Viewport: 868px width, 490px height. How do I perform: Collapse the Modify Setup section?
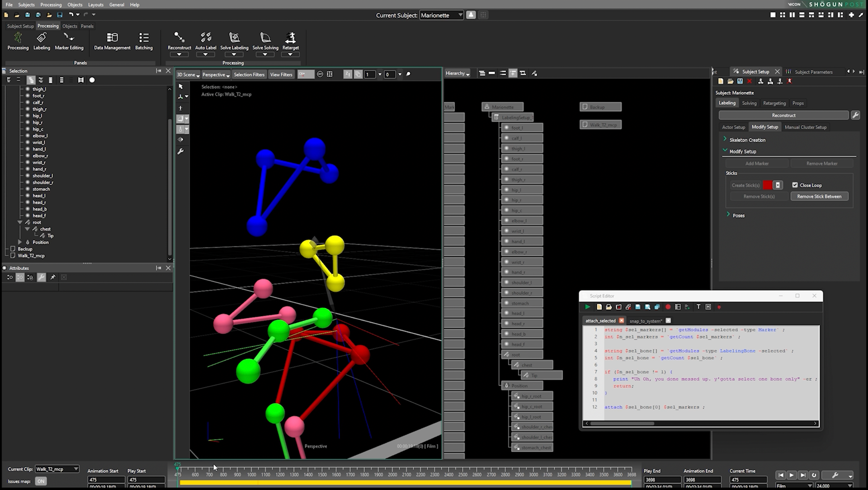725,151
